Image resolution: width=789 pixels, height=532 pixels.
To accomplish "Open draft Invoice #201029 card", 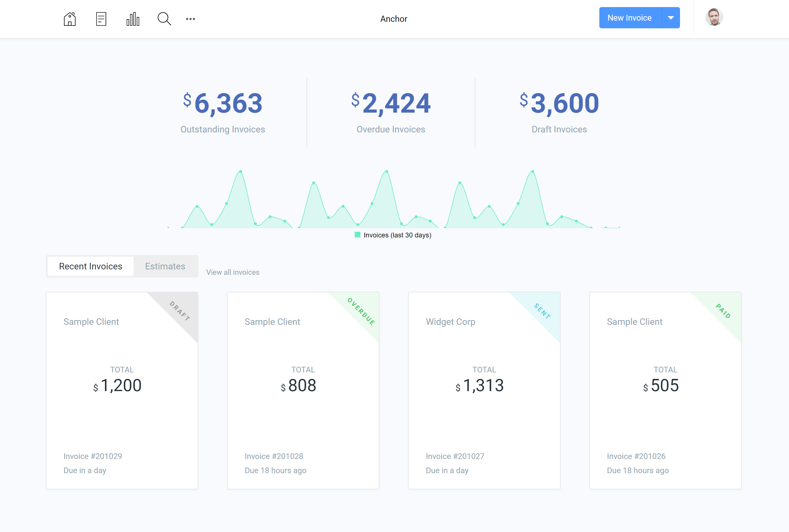I will click(122, 390).
